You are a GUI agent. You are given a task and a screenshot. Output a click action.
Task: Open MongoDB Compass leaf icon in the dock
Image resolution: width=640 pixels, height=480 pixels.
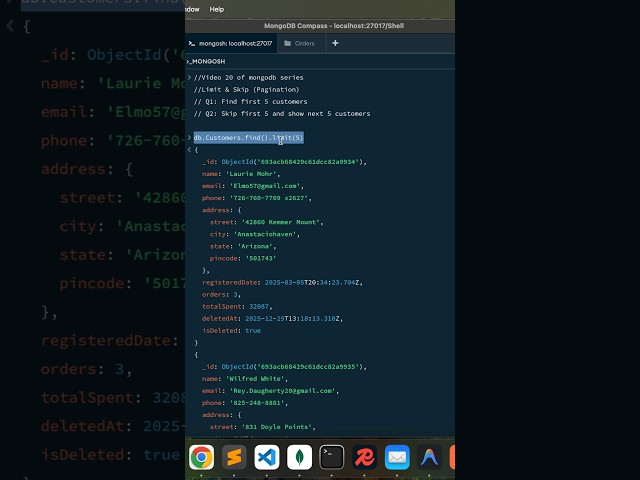300,457
